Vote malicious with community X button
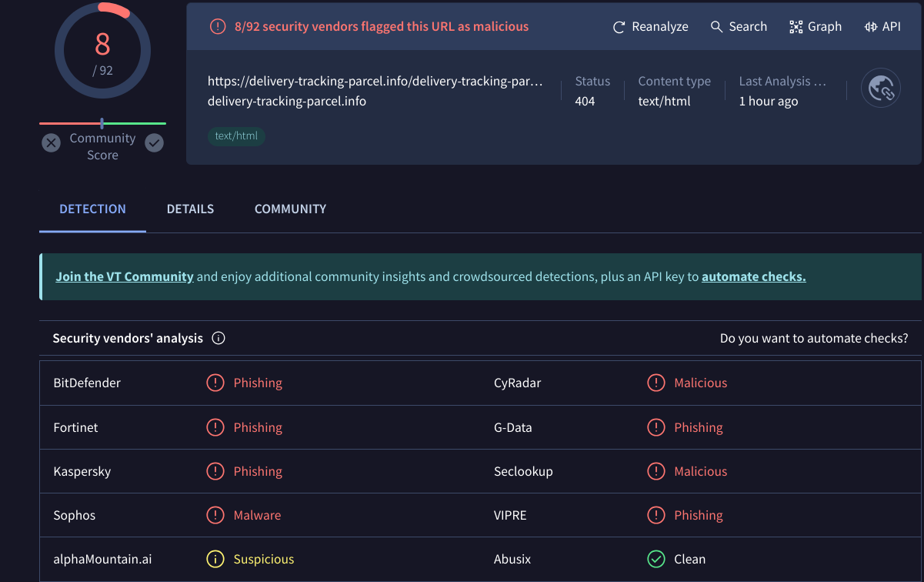Image resolution: width=924 pixels, height=582 pixels. (51, 143)
